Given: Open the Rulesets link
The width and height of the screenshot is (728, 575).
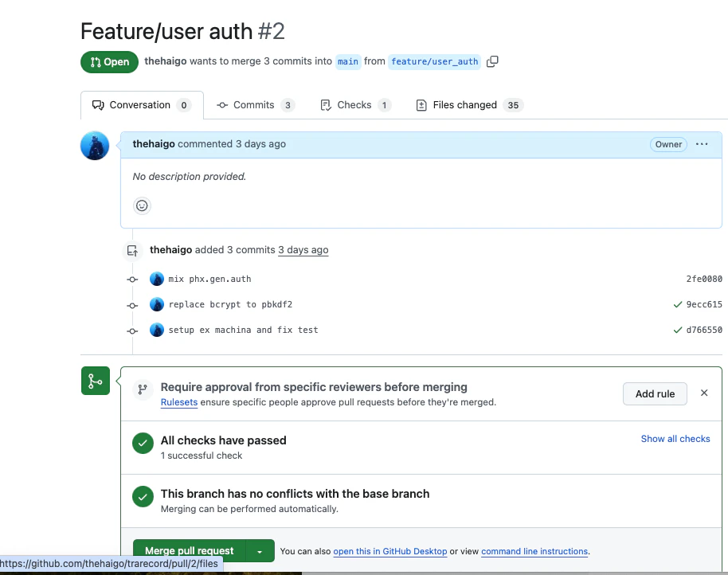Looking at the screenshot, I should 179,402.
